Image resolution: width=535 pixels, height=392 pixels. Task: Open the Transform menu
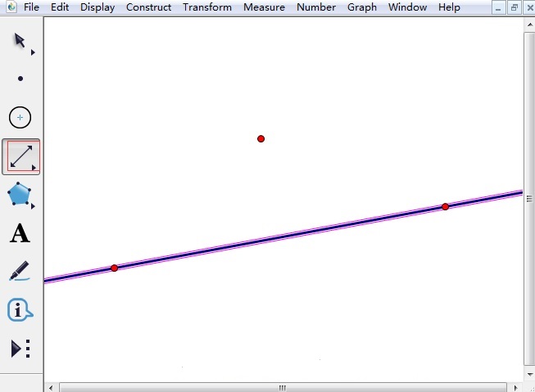207,7
